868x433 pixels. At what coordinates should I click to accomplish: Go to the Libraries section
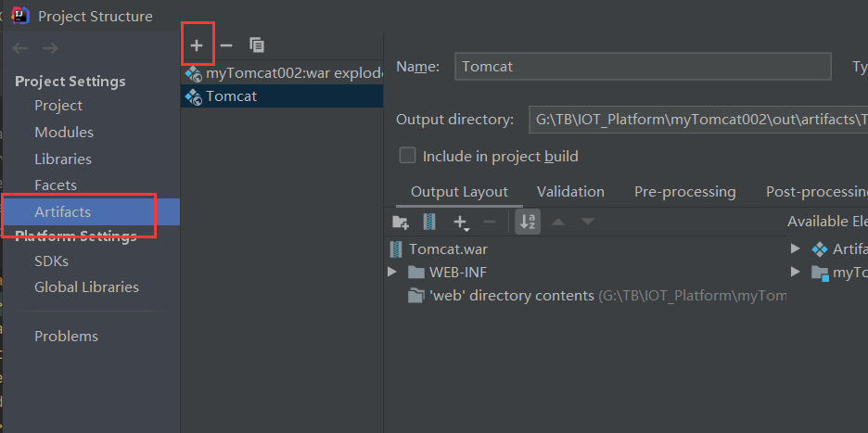point(63,159)
